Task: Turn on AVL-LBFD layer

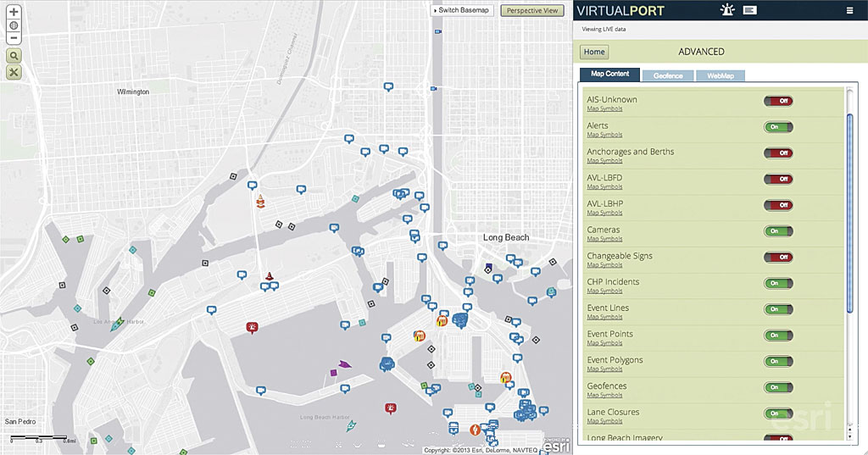Action: click(778, 179)
